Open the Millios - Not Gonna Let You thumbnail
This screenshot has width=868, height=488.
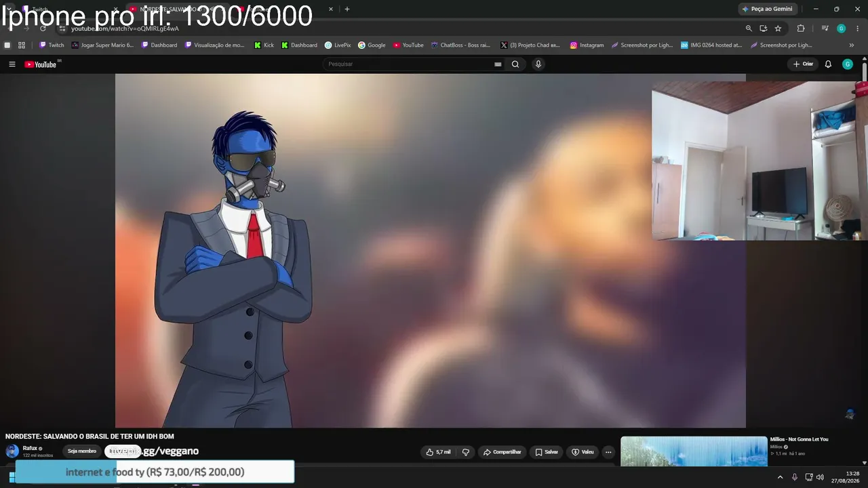pos(694,451)
